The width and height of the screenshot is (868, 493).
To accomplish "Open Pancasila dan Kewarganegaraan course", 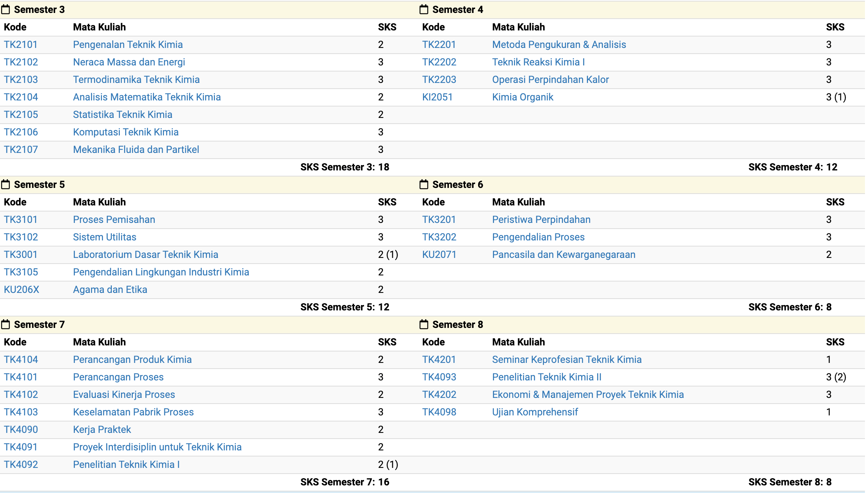I will pyautogui.click(x=563, y=254).
